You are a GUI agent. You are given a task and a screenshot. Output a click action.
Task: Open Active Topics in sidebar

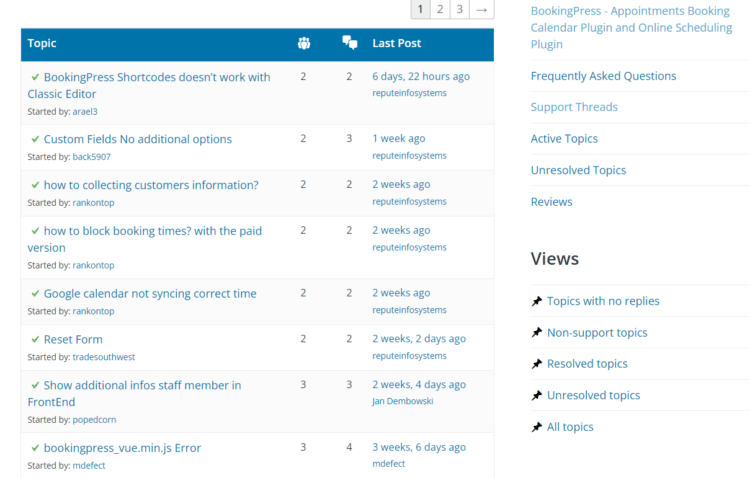click(x=564, y=139)
